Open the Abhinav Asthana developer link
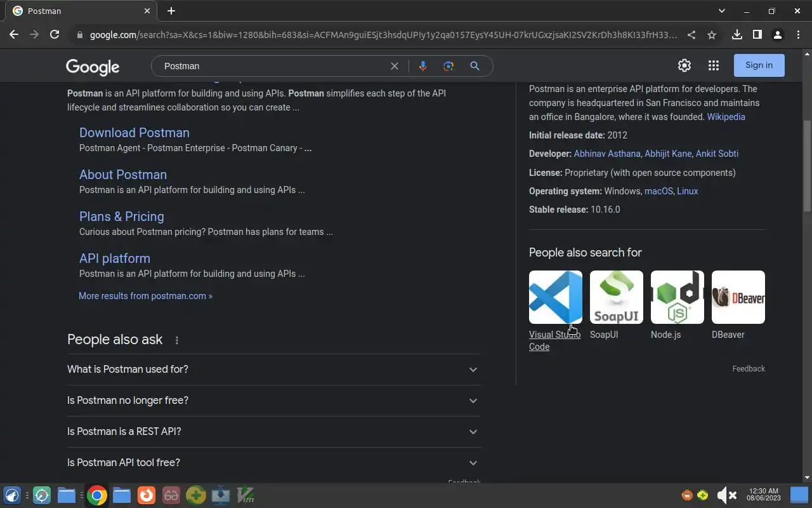Image resolution: width=812 pixels, height=508 pixels. click(x=607, y=154)
